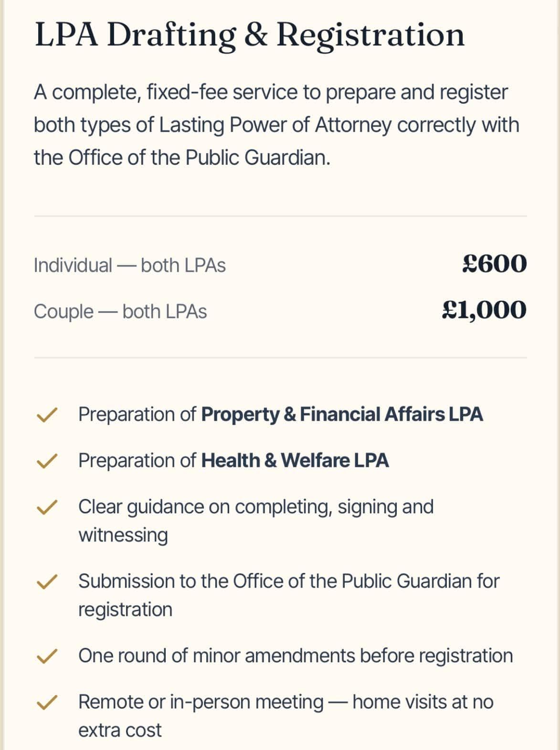Image resolution: width=560 pixels, height=750 pixels.
Task: Click the divider line above the pricing rows
Action: (280, 216)
